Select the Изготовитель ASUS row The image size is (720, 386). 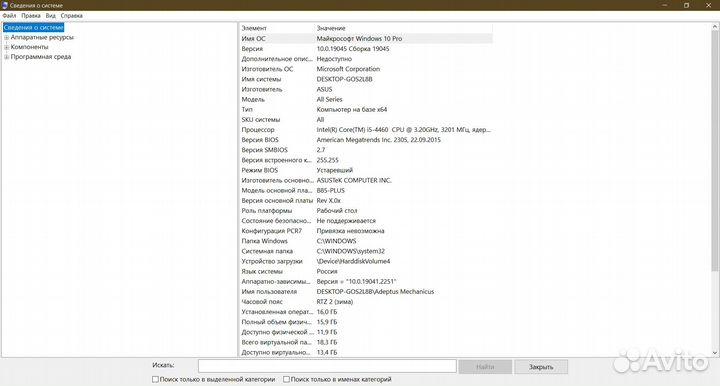pos(366,89)
